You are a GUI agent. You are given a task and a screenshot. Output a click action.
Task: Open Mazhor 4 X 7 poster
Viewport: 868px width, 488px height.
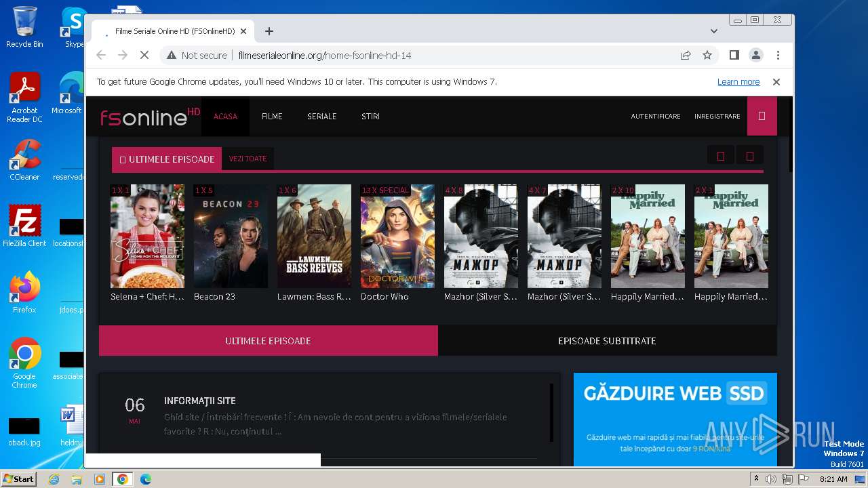tap(564, 236)
